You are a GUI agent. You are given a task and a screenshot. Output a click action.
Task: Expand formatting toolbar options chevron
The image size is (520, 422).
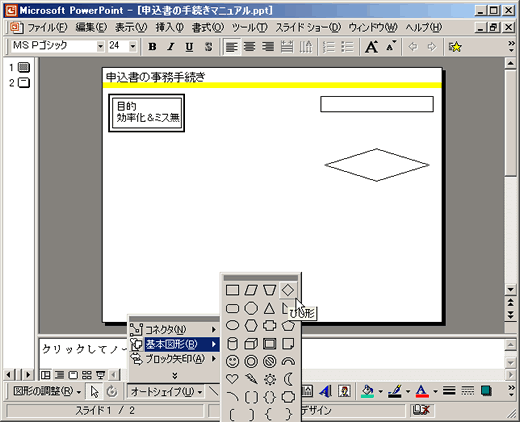pyautogui.click(x=511, y=46)
